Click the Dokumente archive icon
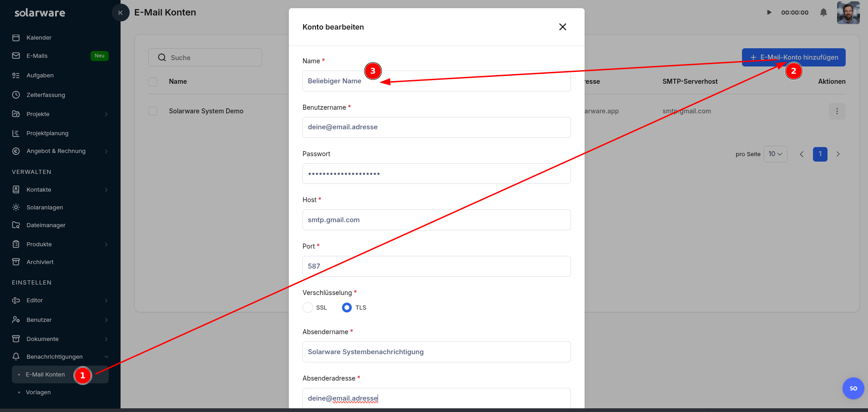868x412 pixels. (x=16, y=339)
